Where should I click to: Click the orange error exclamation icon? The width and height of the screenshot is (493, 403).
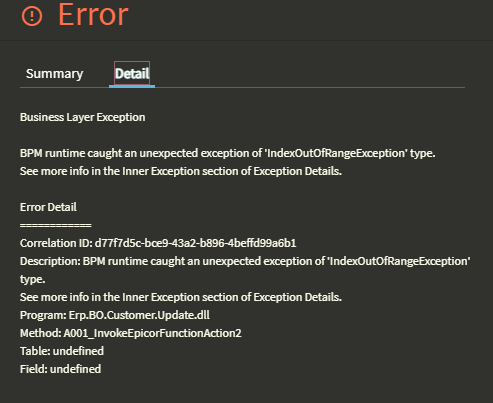32,16
